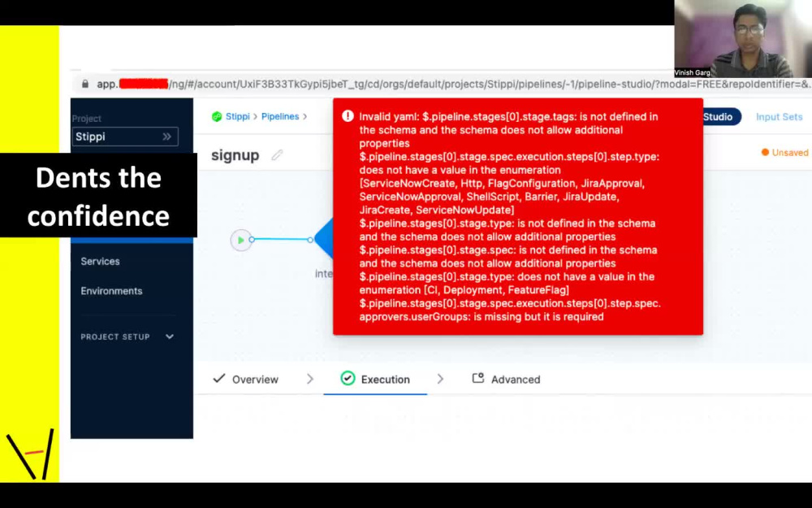Click chevron between Overview and Execution
The width and height of the screenshot is (812, 508).
coord(309,379)
